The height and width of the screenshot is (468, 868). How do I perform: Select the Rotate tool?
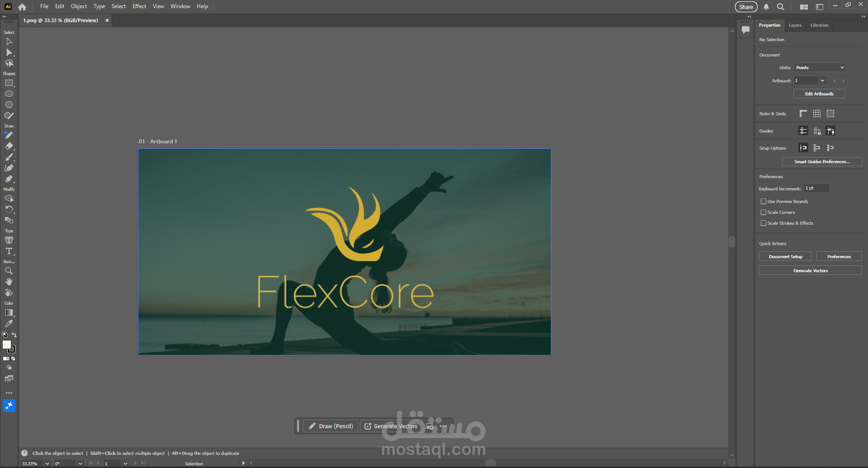[x=9, y=209]
